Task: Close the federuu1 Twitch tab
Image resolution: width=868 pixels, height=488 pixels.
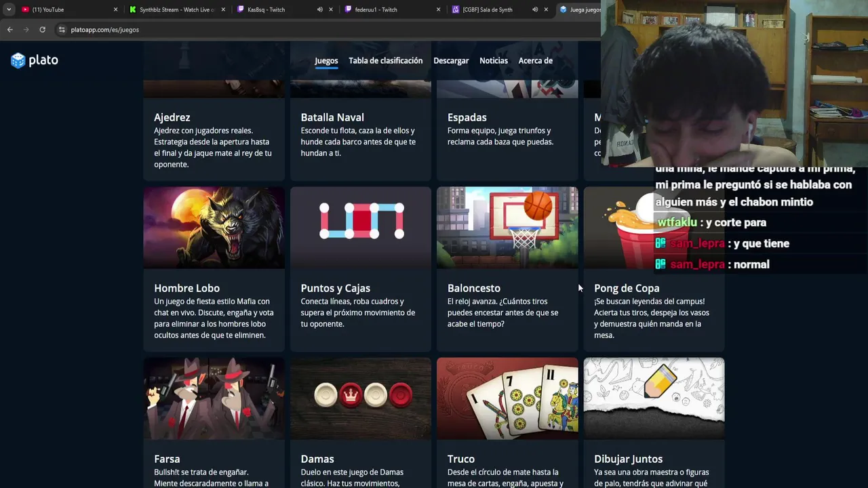Action: click(438, 9)
